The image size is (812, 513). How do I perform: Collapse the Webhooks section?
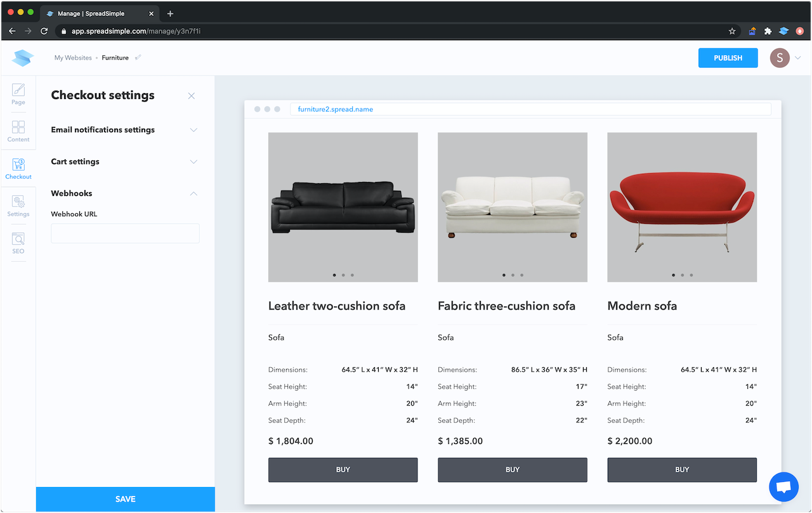[x=193, y=193]
